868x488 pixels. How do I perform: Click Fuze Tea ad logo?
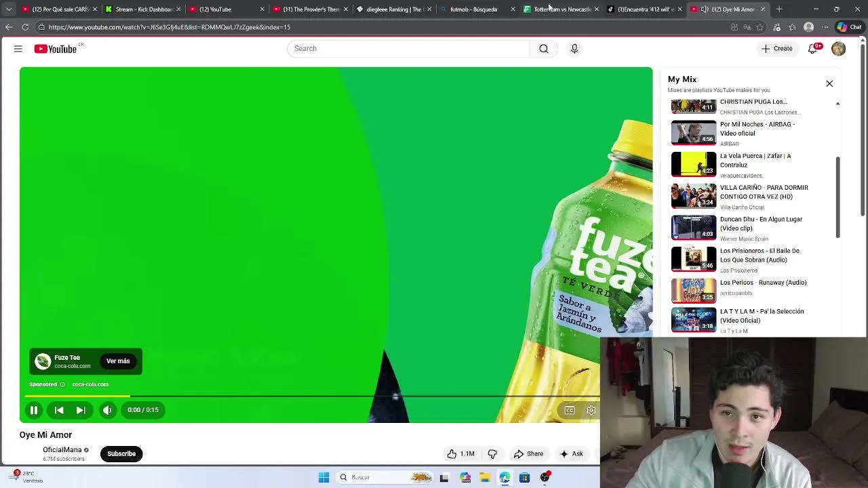point(43,361)
